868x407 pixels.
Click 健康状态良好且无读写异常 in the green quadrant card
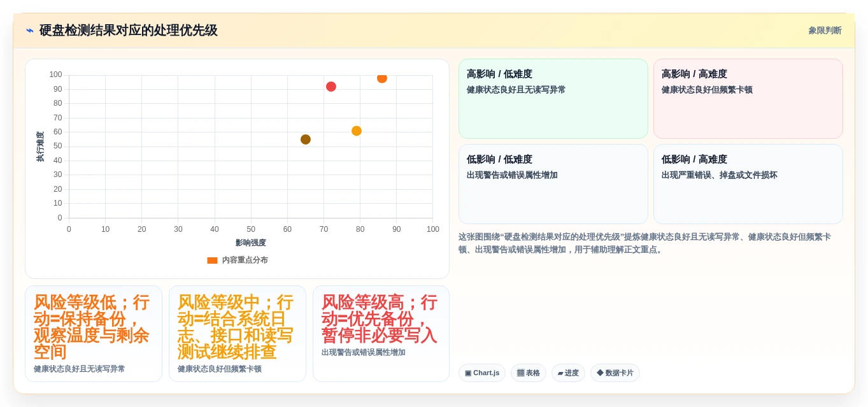pyautogui.click(x=516, y=90)
